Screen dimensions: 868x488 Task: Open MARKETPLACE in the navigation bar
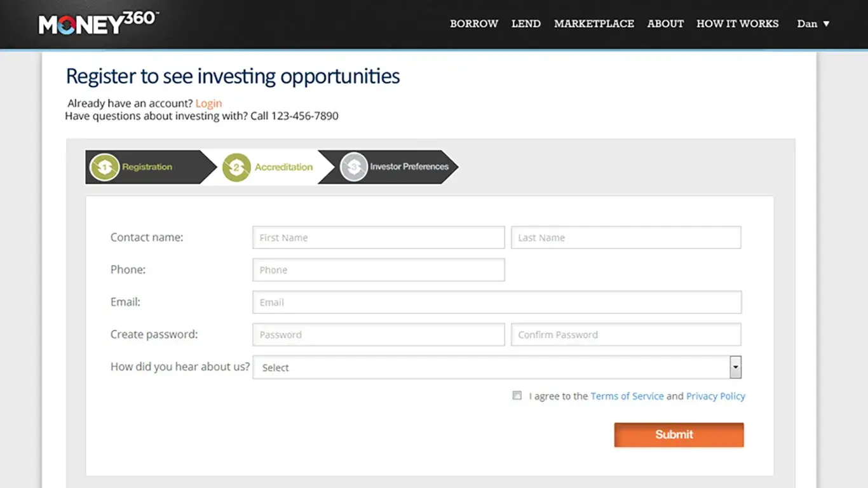594,24
